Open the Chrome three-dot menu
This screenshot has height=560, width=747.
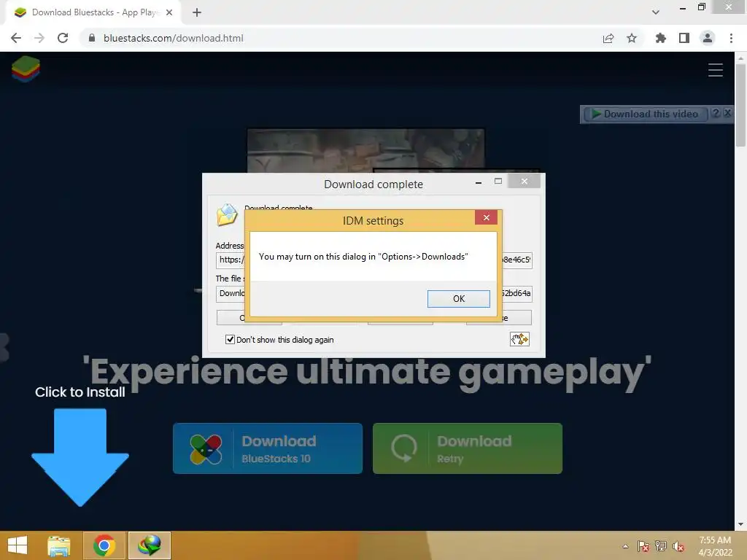[x=731, y=38]
